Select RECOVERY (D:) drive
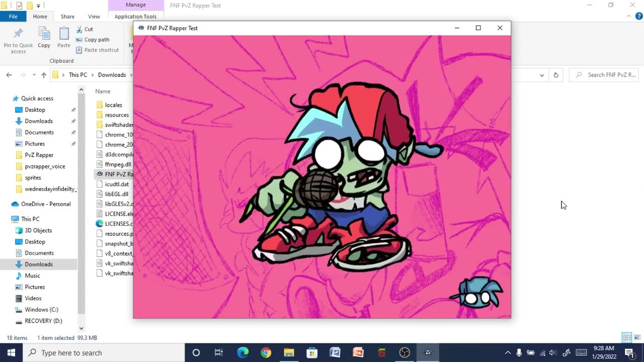The width and height of the screenshot is (644, 362). pos(43,321)
